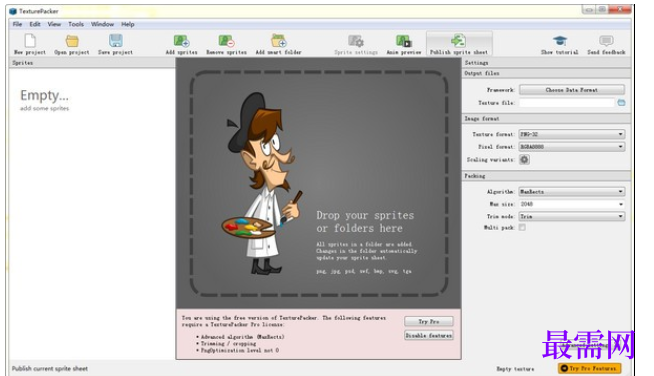Screen dimensions: 654x376
Task: Click the sprite drop zone area
Action: (319, 183)
